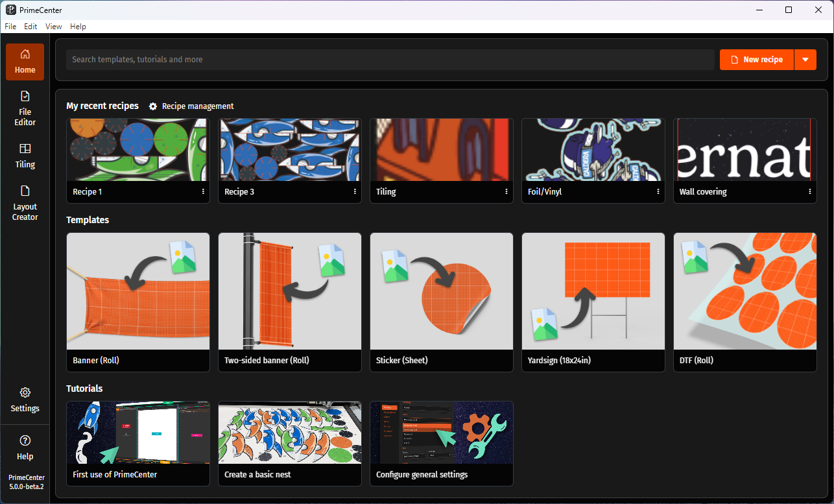
Task: Maximize the PrimeCenter window
Action: coord(789,10)
